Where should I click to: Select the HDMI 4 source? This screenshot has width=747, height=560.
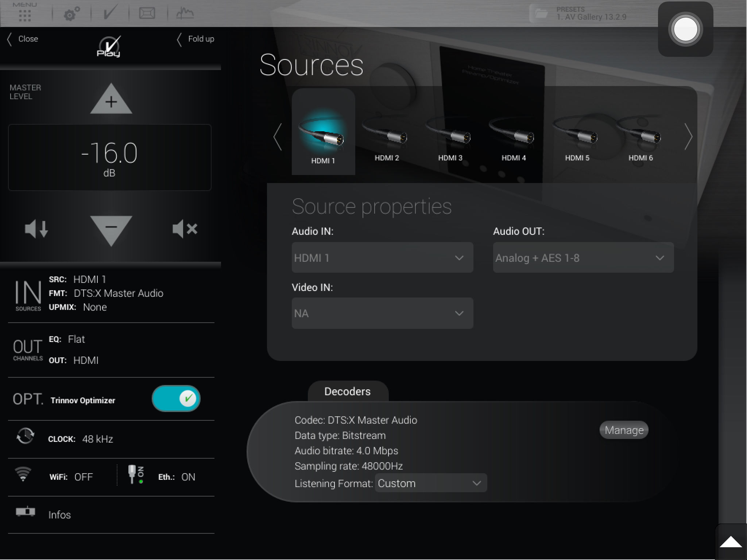(x=514, y=139)
